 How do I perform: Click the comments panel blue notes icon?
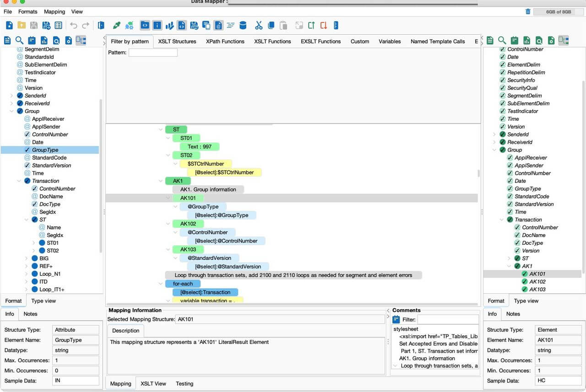(396, 320)
